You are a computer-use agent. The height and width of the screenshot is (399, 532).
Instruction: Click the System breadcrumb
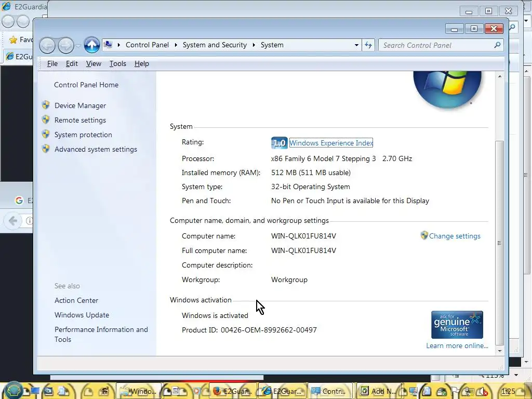272,45
